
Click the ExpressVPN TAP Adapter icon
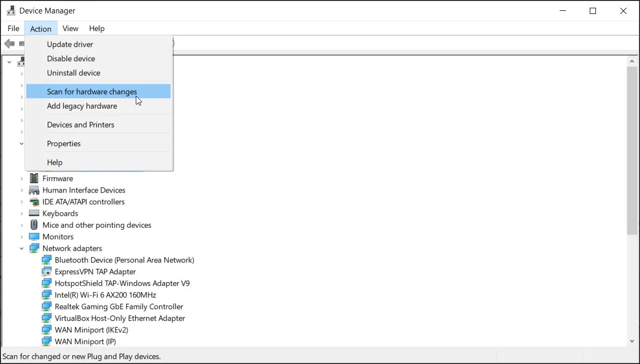pyautogui.click(x=47, y=271)
